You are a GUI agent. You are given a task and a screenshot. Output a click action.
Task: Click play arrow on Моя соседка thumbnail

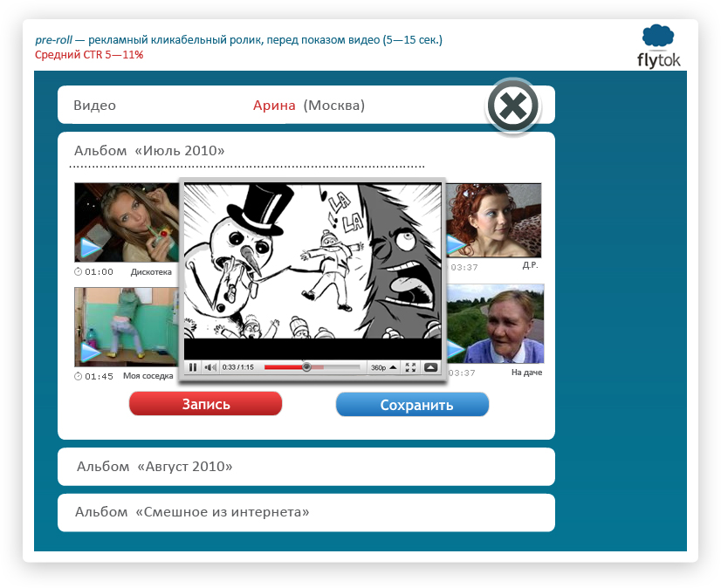pos(91,352)
